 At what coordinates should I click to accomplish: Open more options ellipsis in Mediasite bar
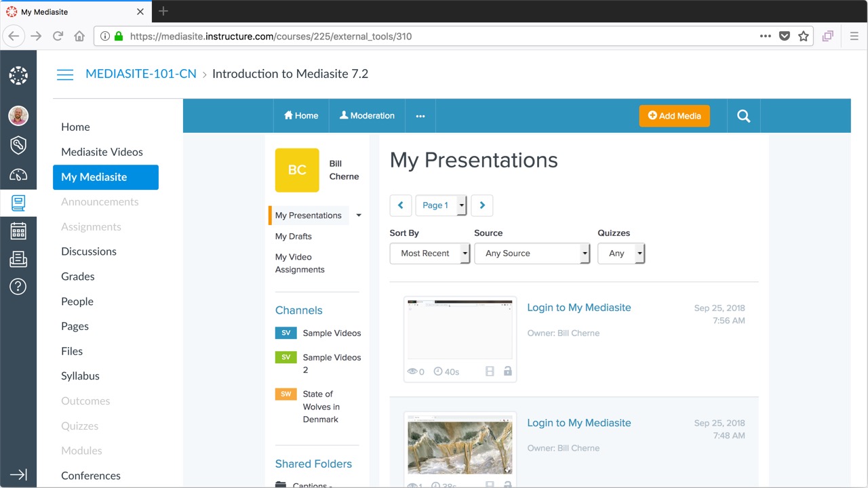pos(420,116)
